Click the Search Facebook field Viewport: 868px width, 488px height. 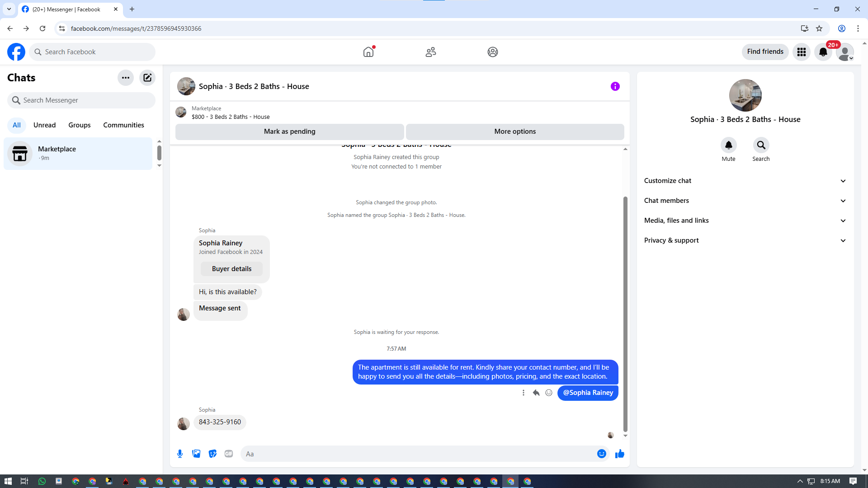(x=92, y=52)
